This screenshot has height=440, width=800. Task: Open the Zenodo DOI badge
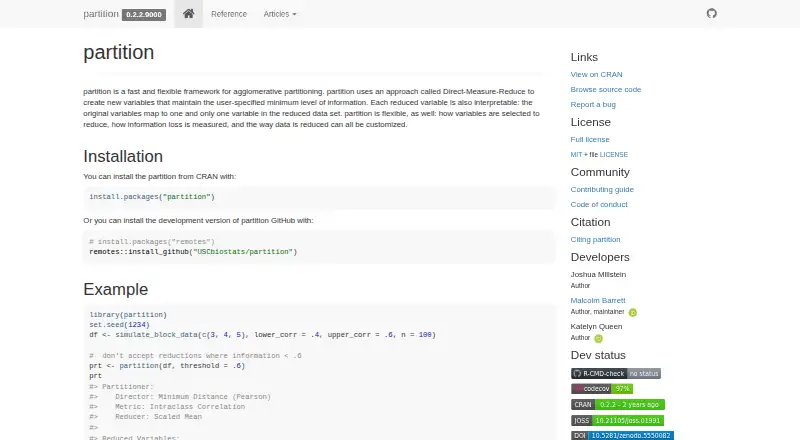(x=622, y=435)
